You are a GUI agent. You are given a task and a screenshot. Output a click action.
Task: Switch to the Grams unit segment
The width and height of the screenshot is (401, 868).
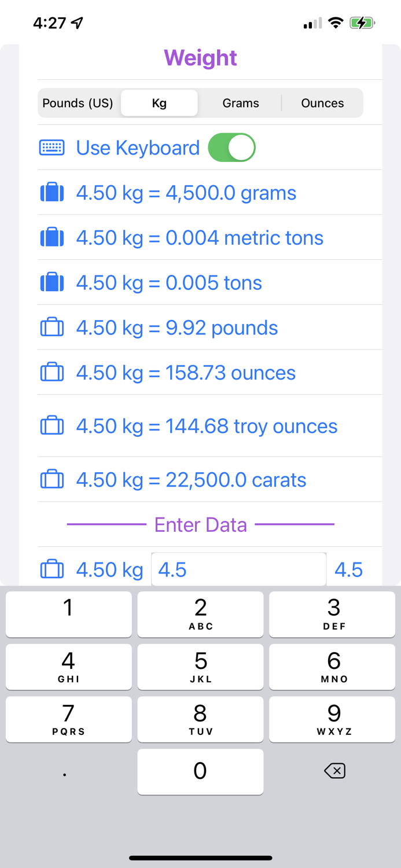pos(240,103)
